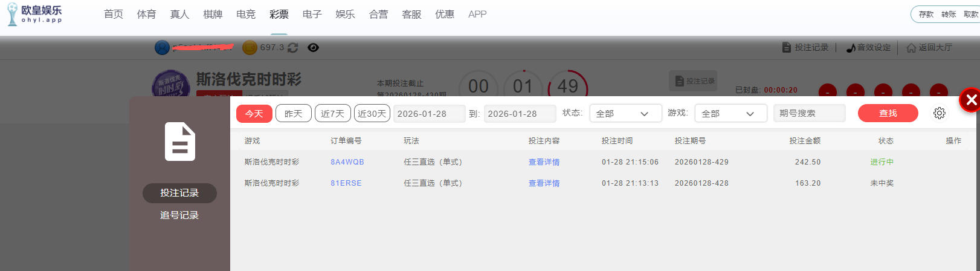
Task: Click the user avatar icon
Action: point(162,47)
